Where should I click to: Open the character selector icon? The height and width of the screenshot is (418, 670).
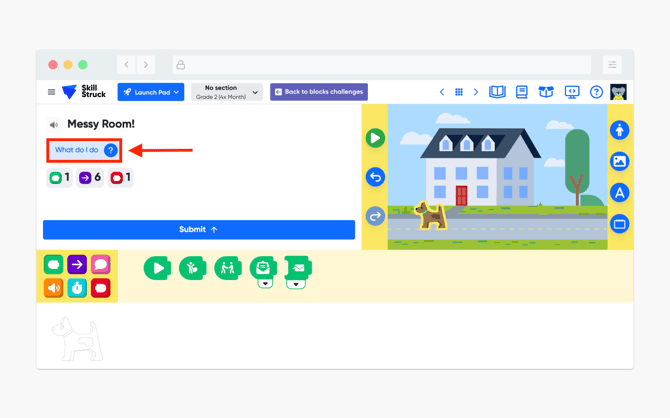620,130
